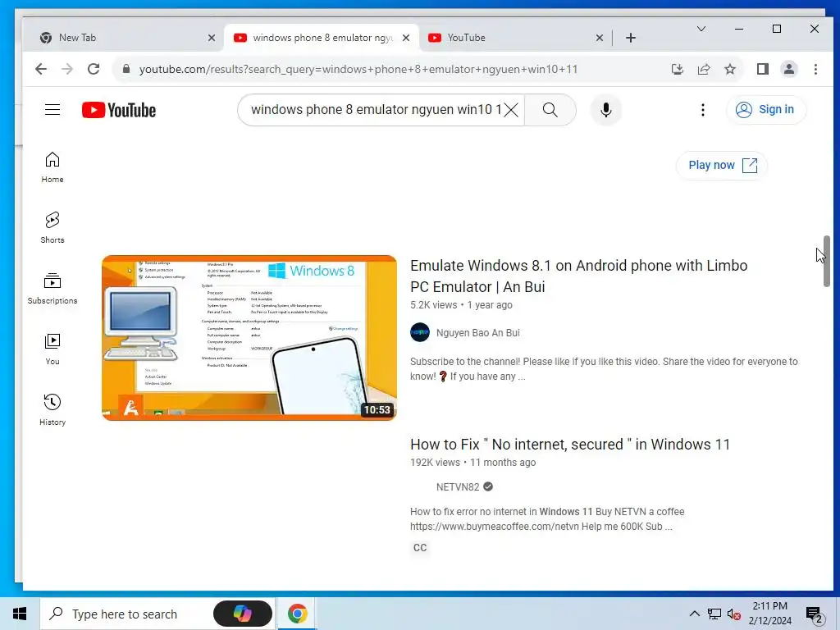840x630 pixels.
Task: Open the Emulate Windows 8.1 on Android video title
Action: click(x=578, y=276)
